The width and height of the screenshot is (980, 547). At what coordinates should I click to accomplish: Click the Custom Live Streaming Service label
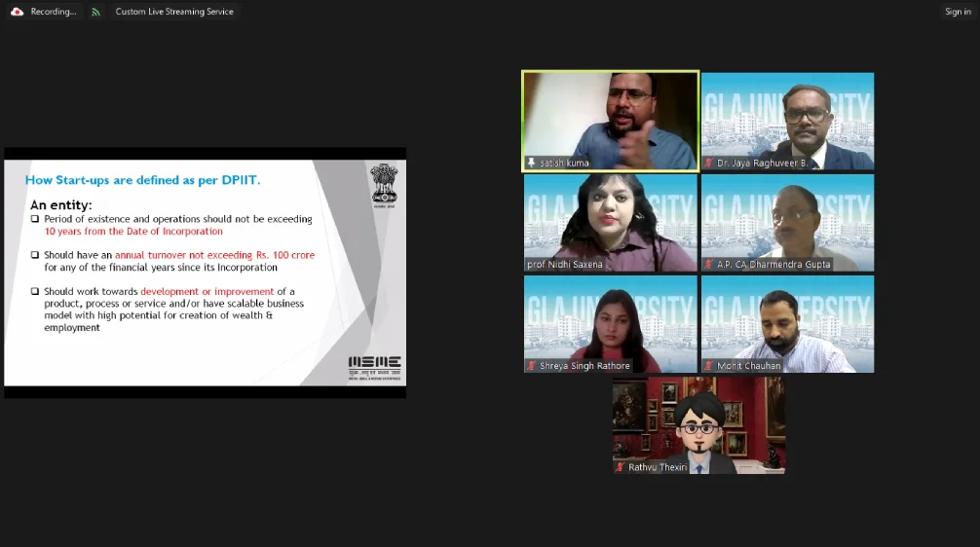point(174,12)
